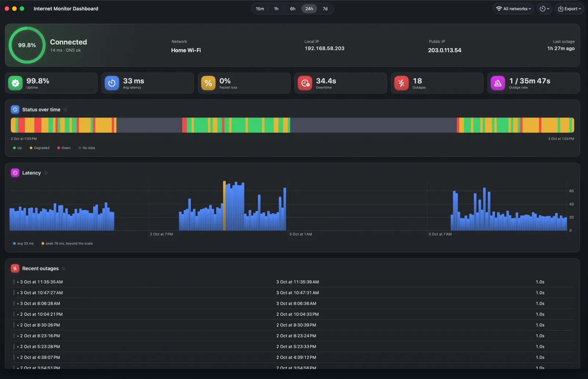The height and width of the screenshot is (379, 588).
Task: Click the Local IP 192.168.58.203 value
Action: coord(325,48)
